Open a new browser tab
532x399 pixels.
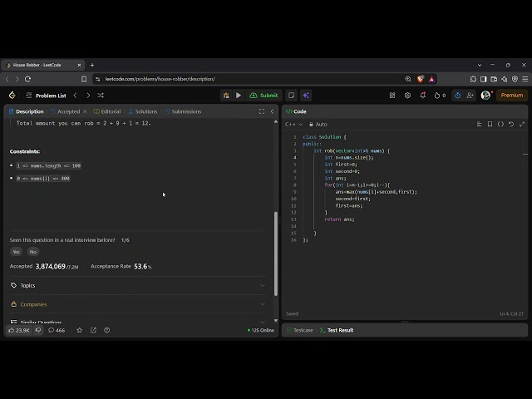tap(92, 65)
